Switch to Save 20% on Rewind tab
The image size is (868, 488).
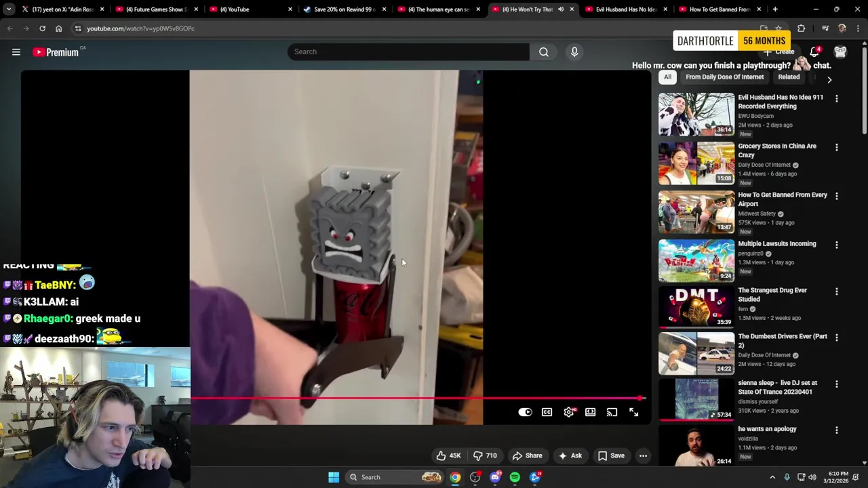tap(344, 9)
